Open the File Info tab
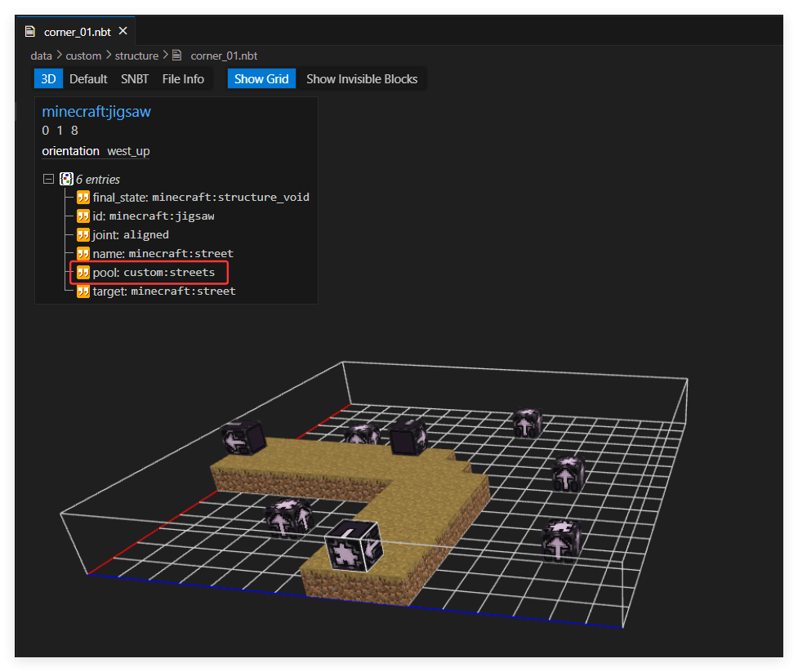 (x=183, y=79)
